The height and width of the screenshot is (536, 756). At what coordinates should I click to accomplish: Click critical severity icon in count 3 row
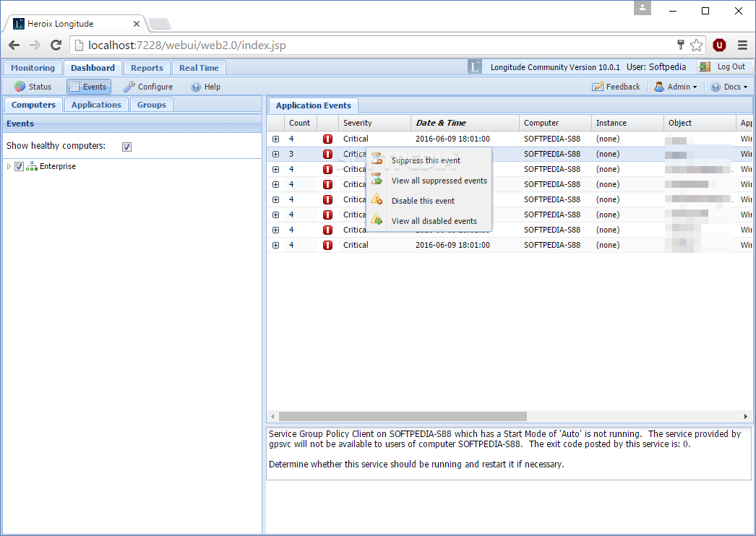coord(328,155)
